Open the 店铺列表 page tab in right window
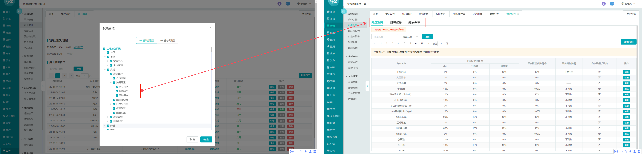 [424, 14]
